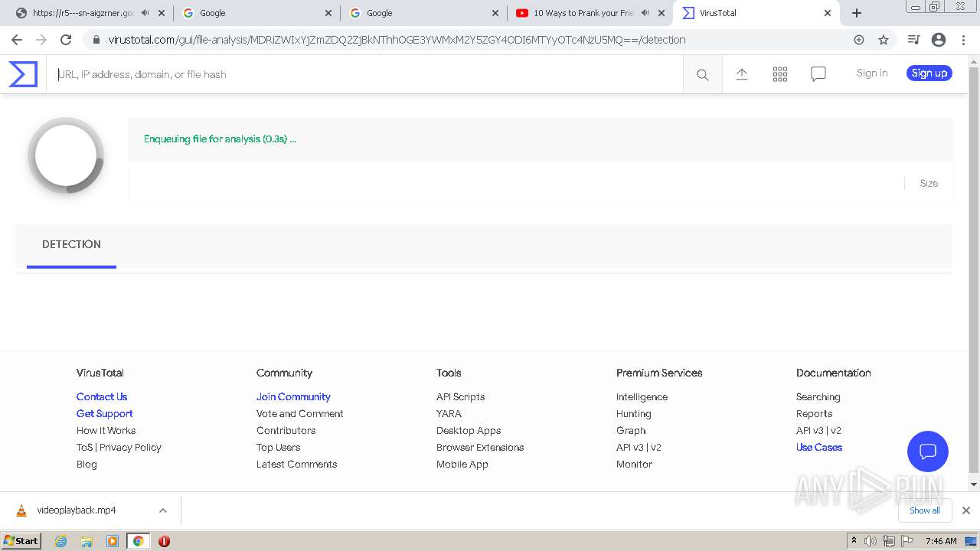
Task: Open the file explorer taskbar icon
Action: tap(87, 541)
